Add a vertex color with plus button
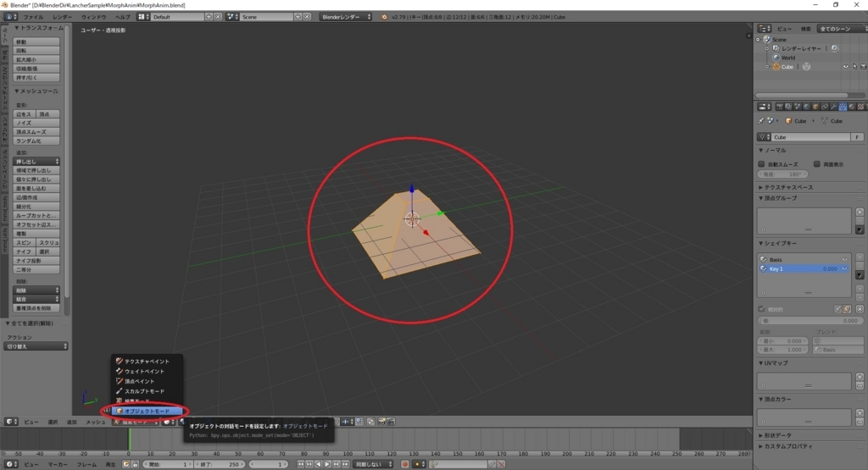Screen dimensions: 868x470 click(860, 412)
